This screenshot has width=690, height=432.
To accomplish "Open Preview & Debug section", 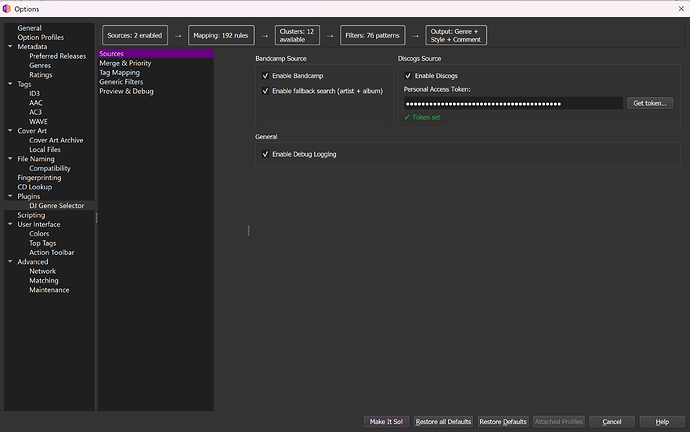I will [x=126, y=91].
